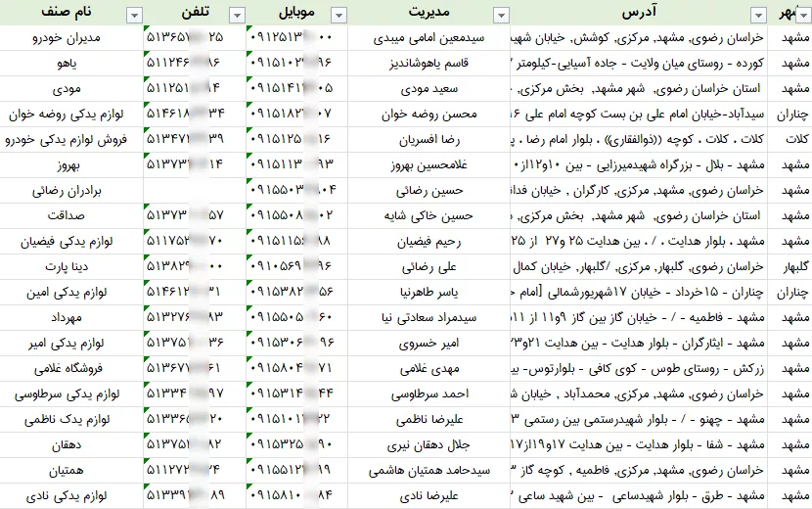Click cell لوازم یدک ناظمی

[x=71, y=419]
